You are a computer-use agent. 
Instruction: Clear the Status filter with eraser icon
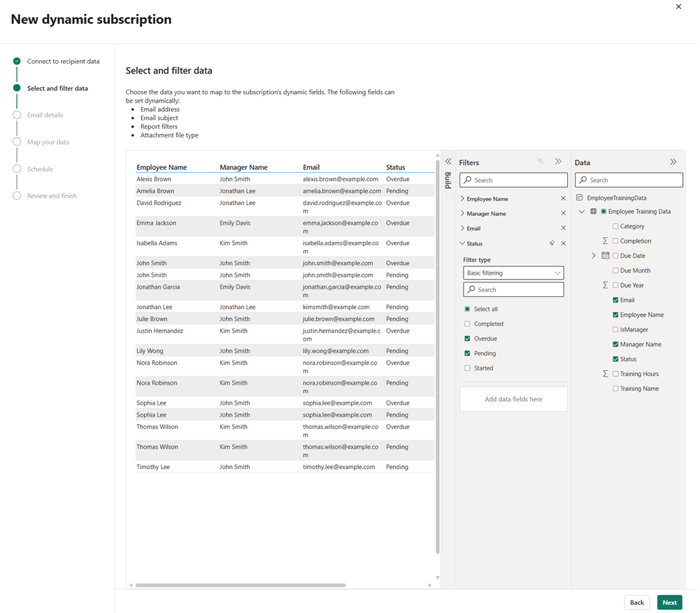(x=552, y=243)
